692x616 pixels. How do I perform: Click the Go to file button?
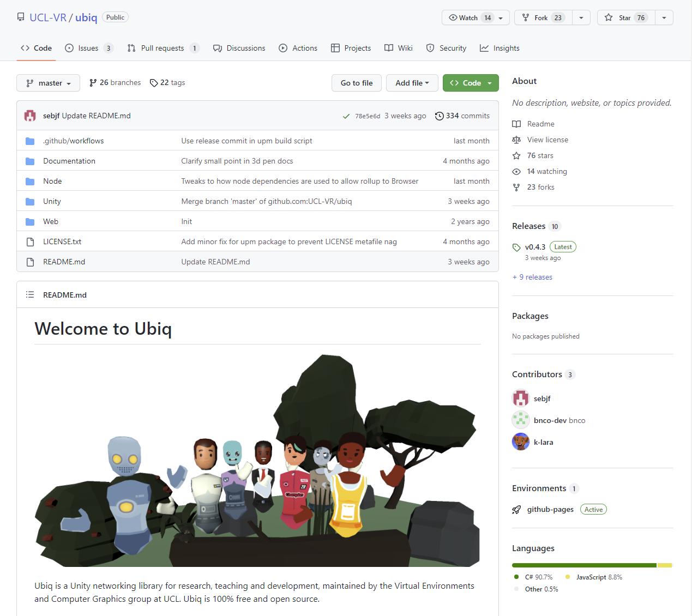point(357,83)
